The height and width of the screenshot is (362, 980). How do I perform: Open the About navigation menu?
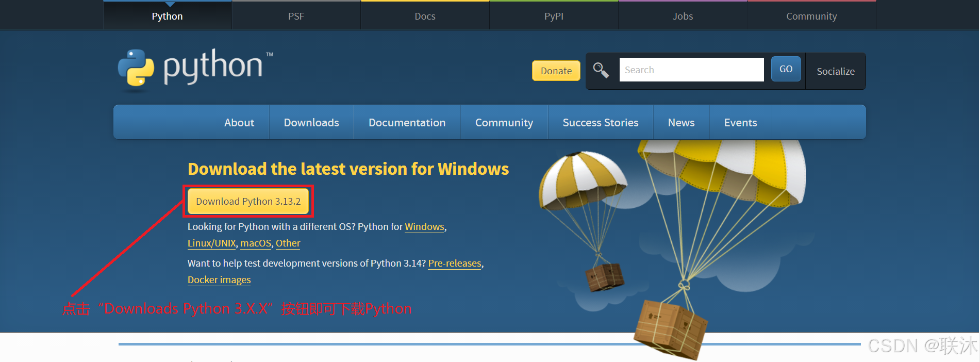(239, 122)
